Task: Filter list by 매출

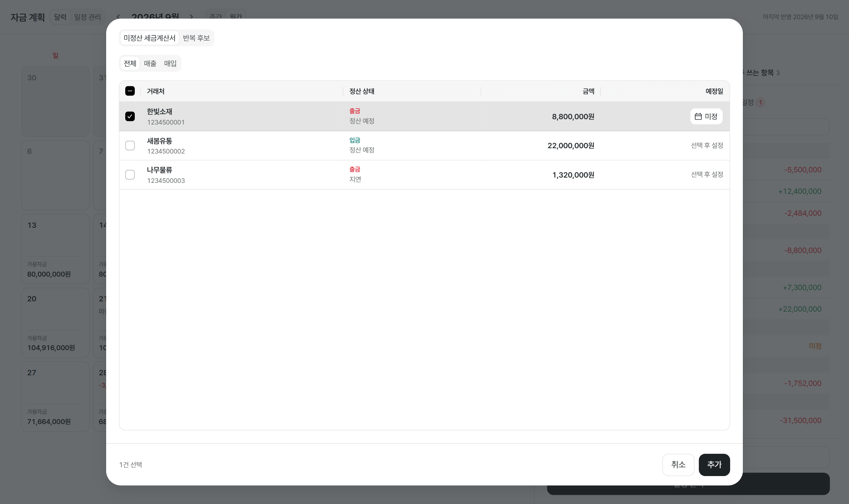Action: click(x=150, y=63)
